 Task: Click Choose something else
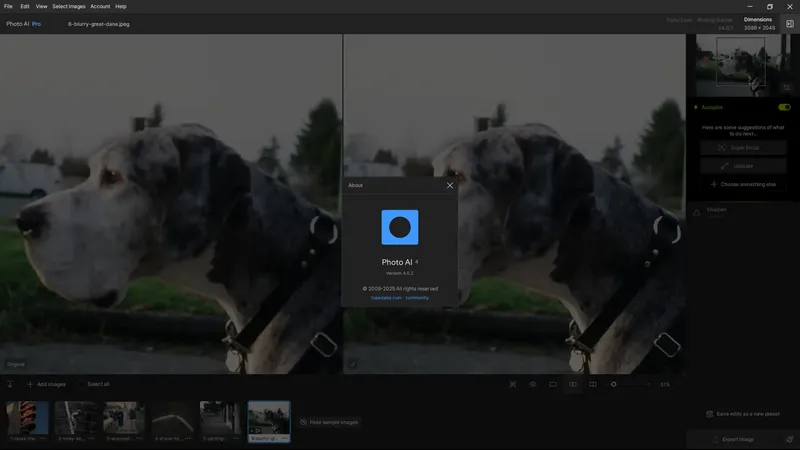[x=743, y=184]
